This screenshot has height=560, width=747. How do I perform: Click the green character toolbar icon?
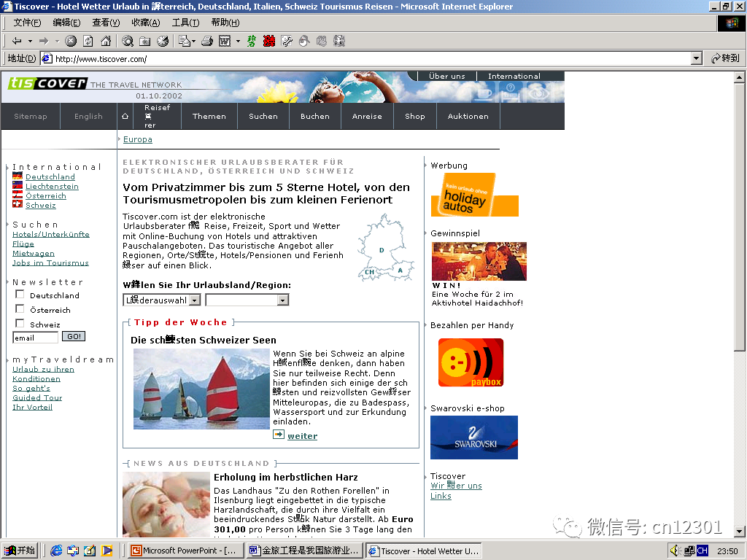coord(251,42)
